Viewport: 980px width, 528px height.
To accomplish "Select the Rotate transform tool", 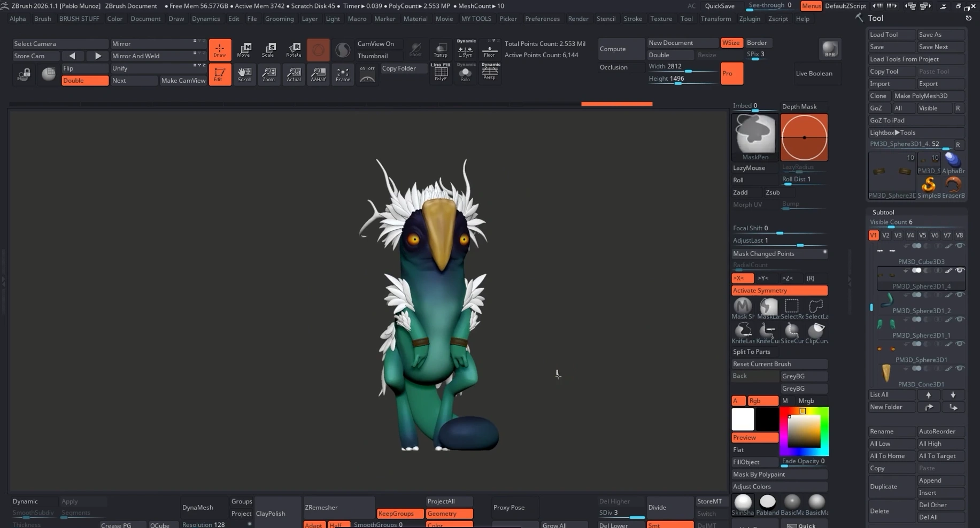I will coord(294,50).
